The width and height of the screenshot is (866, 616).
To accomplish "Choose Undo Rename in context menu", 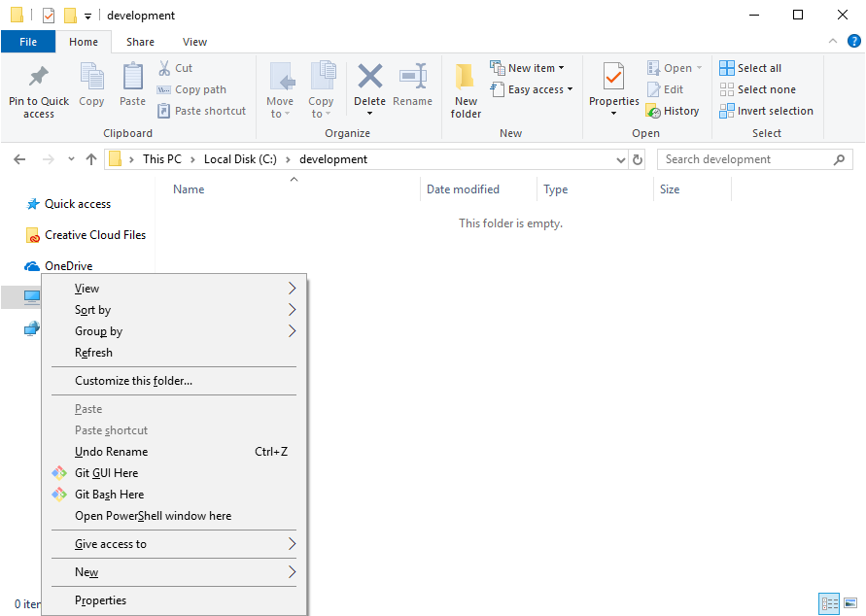I will click(x=174, y=452).
